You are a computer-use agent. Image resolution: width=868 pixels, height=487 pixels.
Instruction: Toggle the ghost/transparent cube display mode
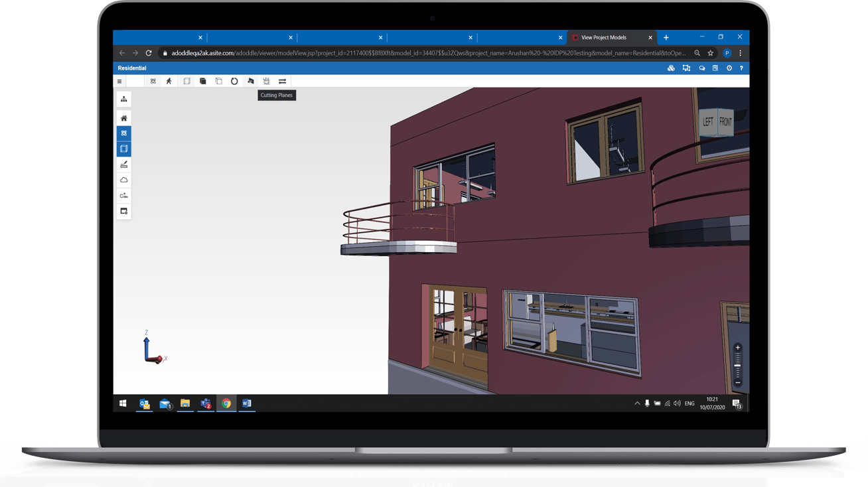[186, 81]
